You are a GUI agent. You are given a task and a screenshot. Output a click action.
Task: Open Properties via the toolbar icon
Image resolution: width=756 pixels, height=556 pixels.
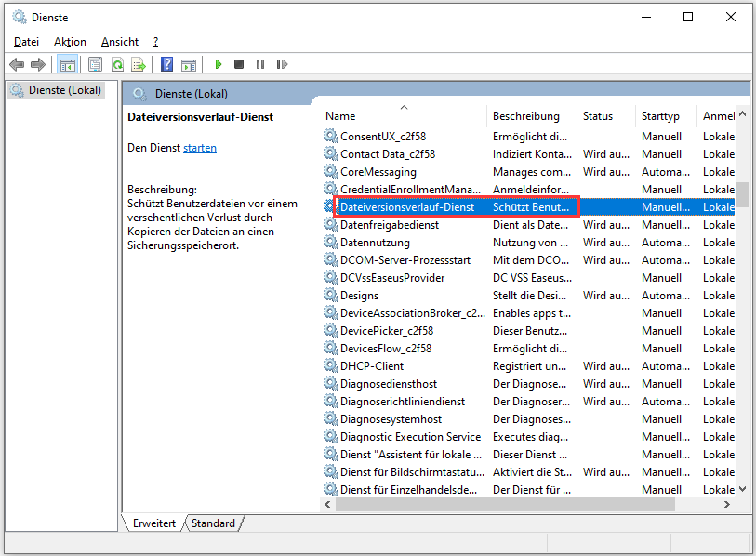point(95,64)
